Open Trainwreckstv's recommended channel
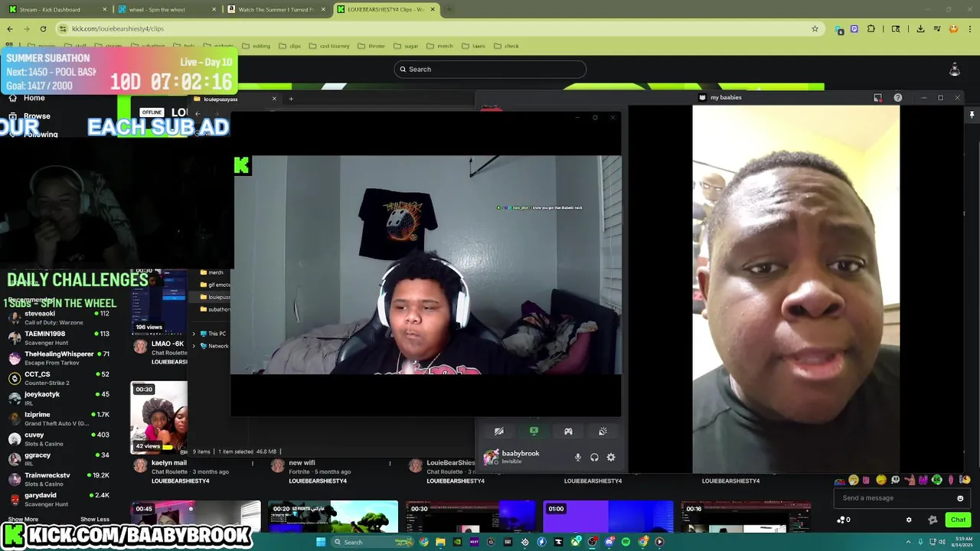This screenshot has width=980, height=551. coord(60,479)
